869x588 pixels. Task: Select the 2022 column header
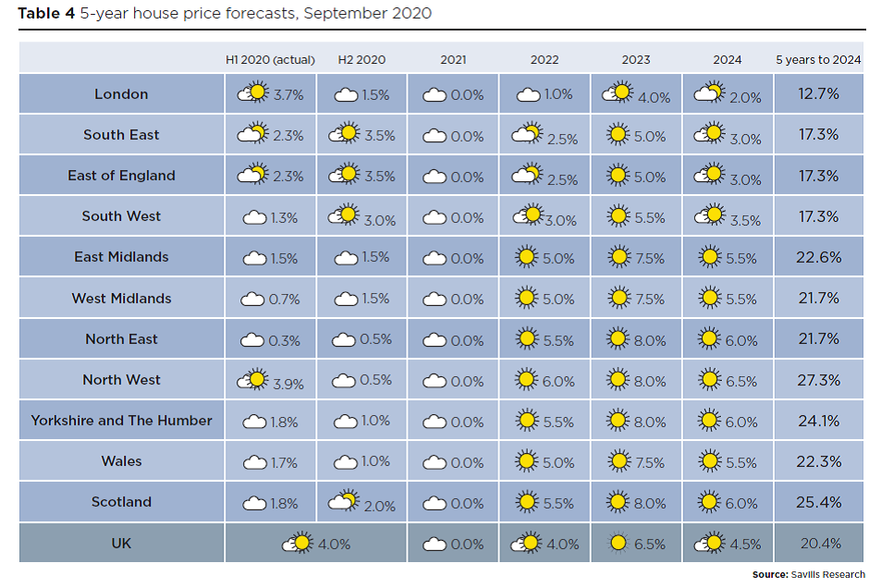click(545, 60)
